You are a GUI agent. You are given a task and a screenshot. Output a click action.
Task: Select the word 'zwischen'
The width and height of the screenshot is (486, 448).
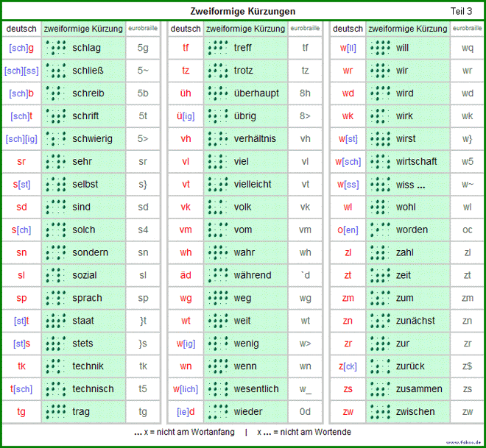pyautogui.click(x=415, y=412)
